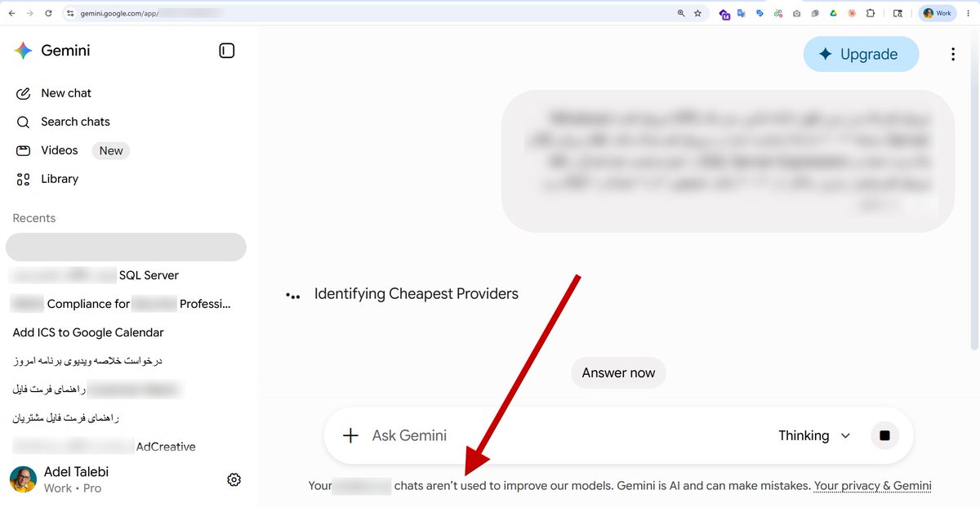Open the Work Chrome profile menu
The width and height of the screenshot is (980, 508).
coord(938,13)
